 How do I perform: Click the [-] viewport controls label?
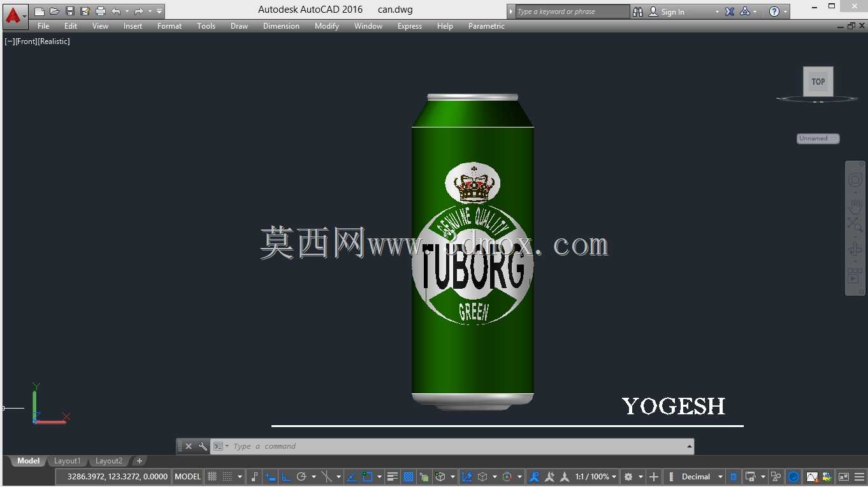tap(10, 41)
